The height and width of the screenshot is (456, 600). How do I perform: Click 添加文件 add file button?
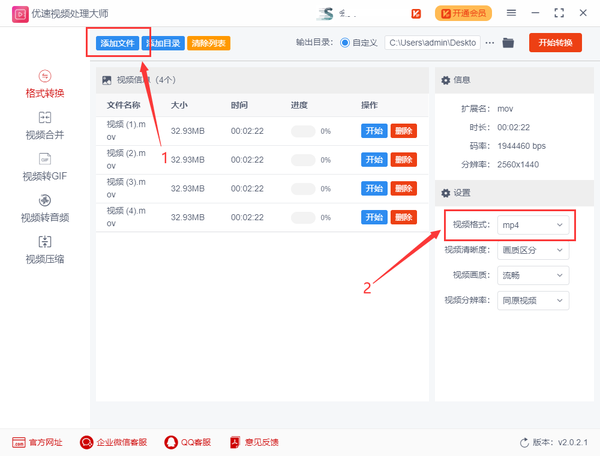[117, 43]
